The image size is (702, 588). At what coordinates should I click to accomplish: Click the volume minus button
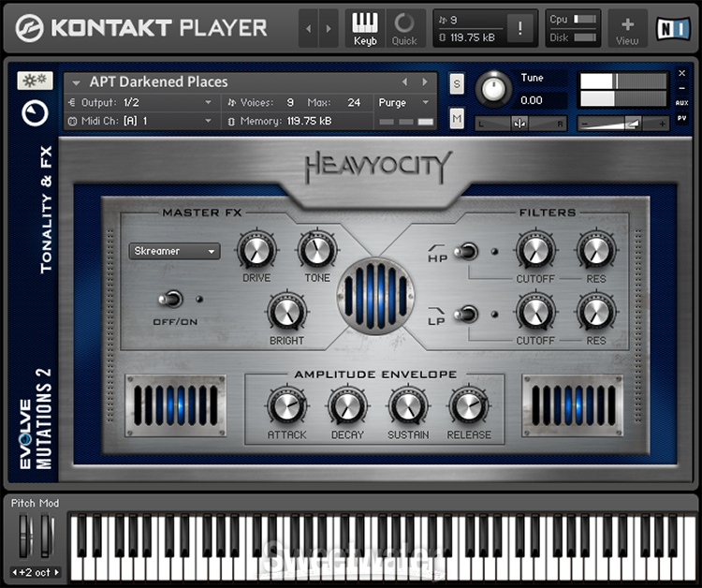click(x=585, y=124)
